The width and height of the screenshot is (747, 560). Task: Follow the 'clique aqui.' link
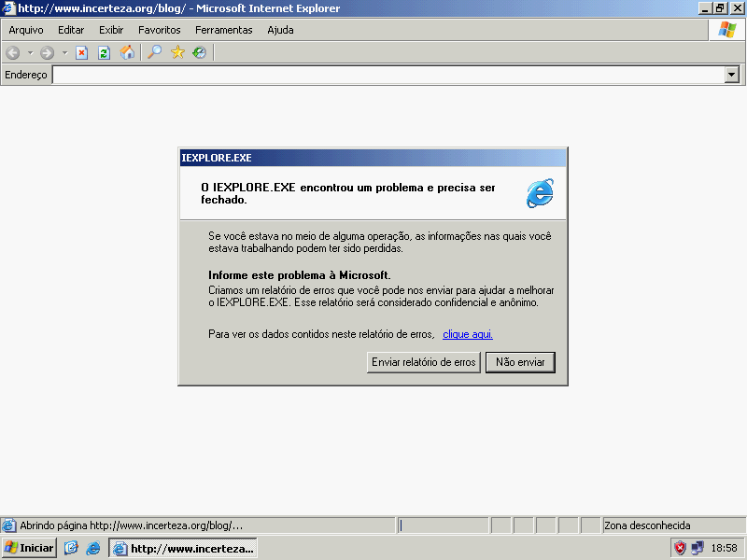(468, 334)
